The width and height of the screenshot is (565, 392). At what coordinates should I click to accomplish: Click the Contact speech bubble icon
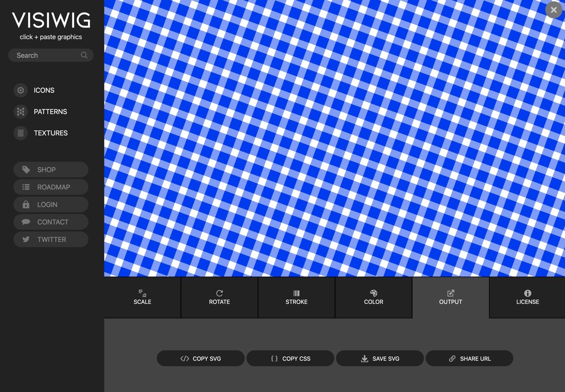click(x=26, y=222)
